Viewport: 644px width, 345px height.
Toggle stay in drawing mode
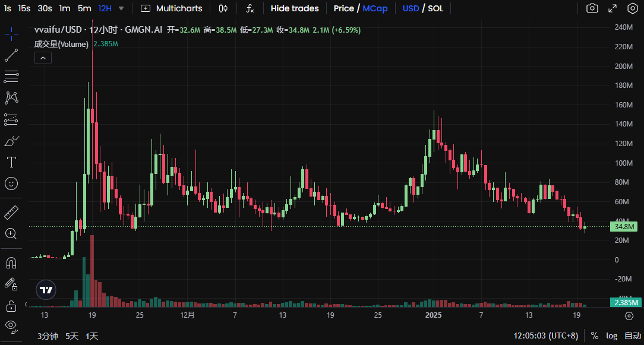pyautogui.click(x=11, y=284)
